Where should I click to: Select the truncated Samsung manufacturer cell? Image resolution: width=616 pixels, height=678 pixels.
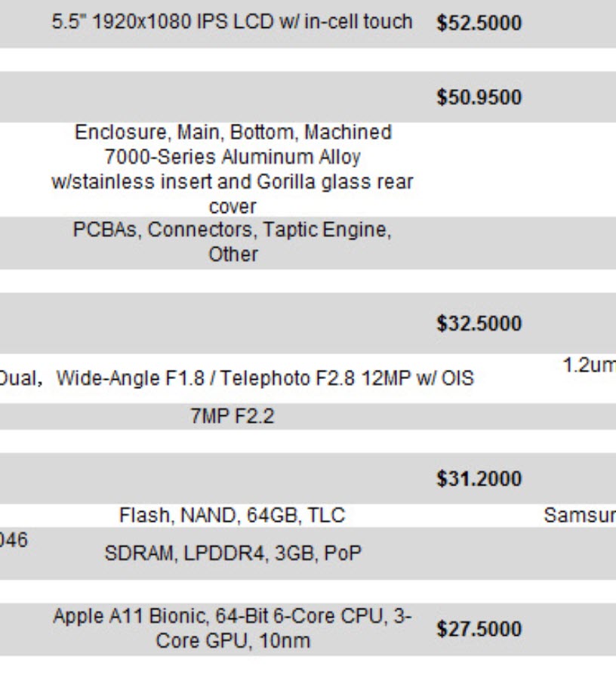(579, 516)
